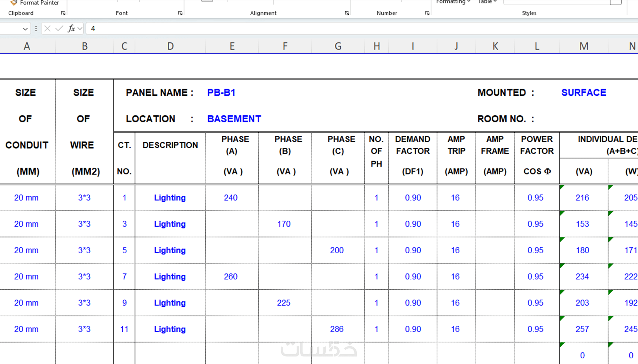Viewport: 638px width, 364px height.
Task: Open the Number format dialog launcher
Action: [427, 13]
